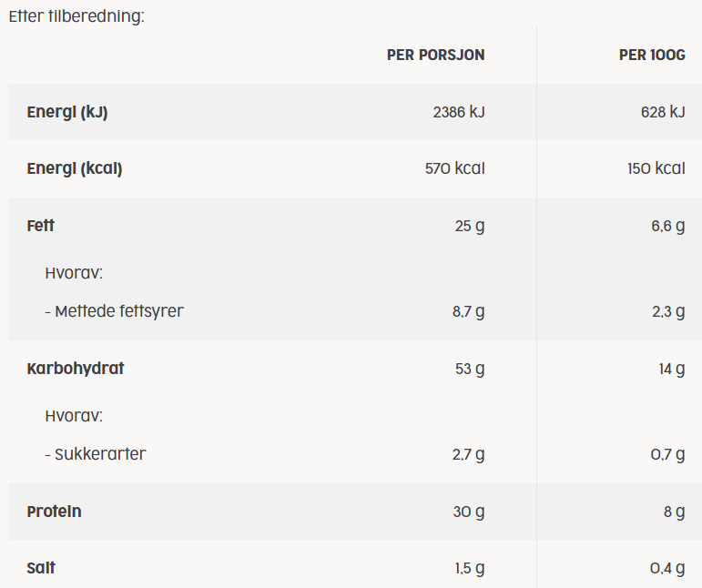Click the 25 g fat value
The width and height of the screenshot is (702, 588).
470,226
